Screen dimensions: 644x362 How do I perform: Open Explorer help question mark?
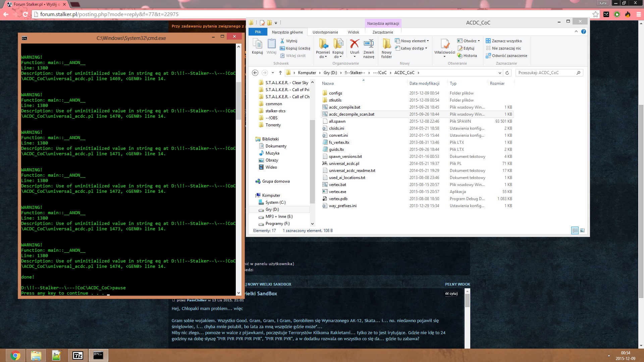click(x=584, y=32)
